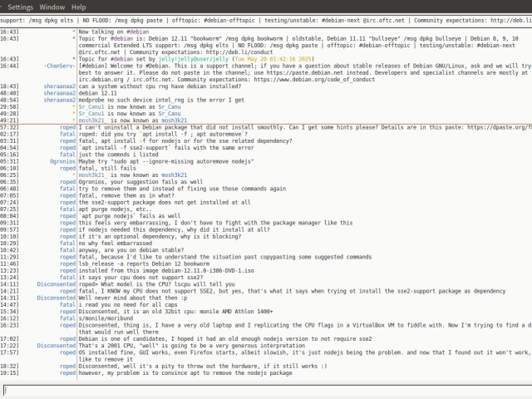Select Disconsented beside "That's a 2001 CPU"
The height and width of the screenshot is (399, 532).
pos(57,346)
